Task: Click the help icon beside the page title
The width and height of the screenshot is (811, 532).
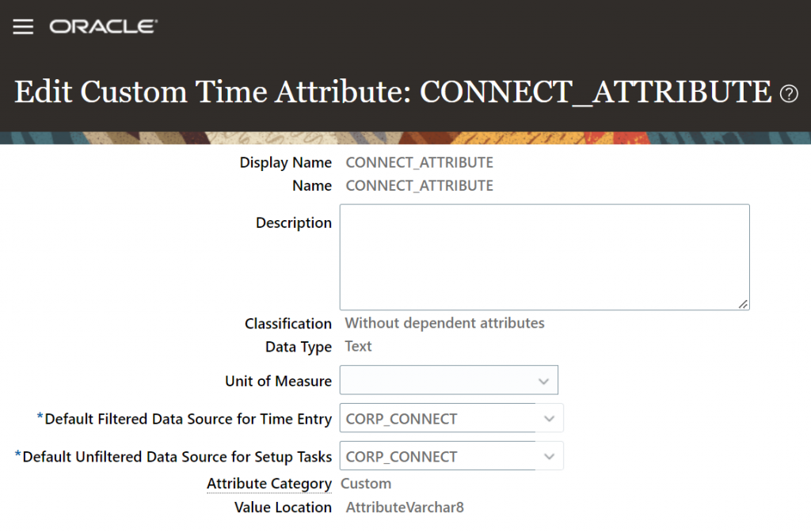Action: point(790,94)
